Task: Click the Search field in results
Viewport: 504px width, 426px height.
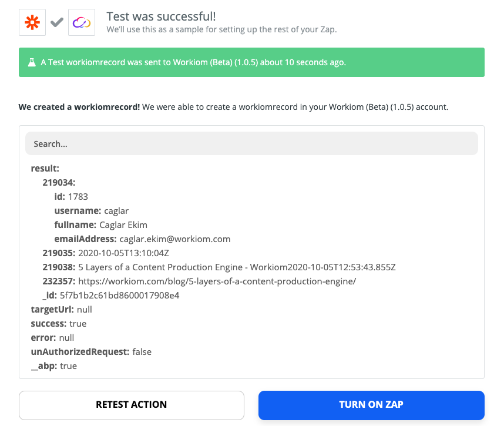Action: tap(251, 143)
